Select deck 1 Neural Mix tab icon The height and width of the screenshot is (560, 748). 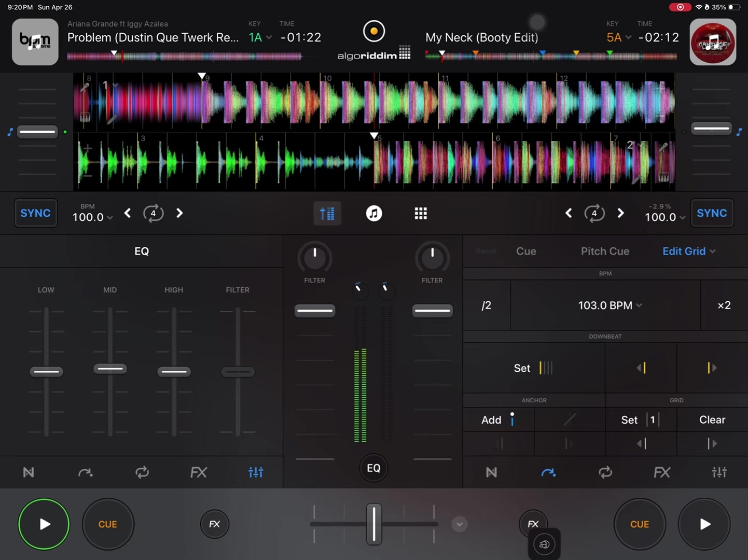coord(29,472)
